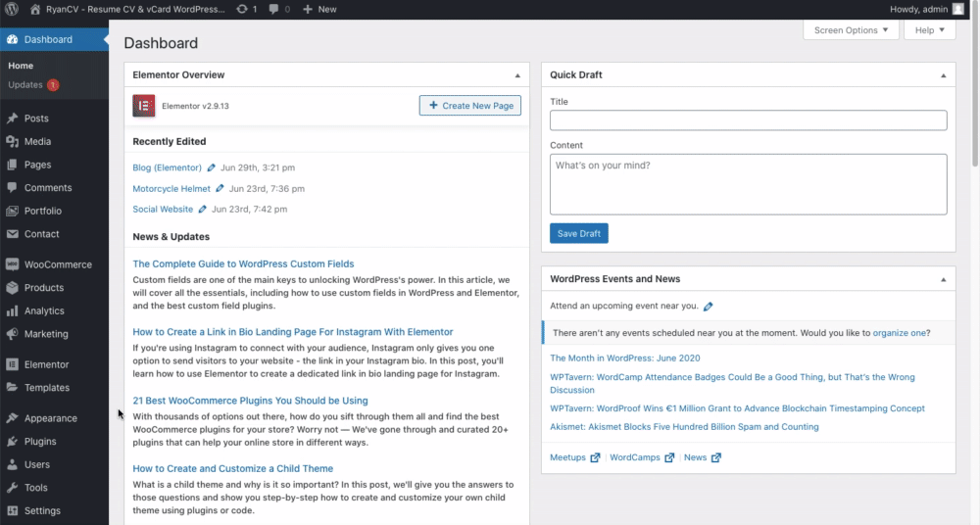Open the site home icon for RyanCV
The image size is (980, 525).
(35, 10)
